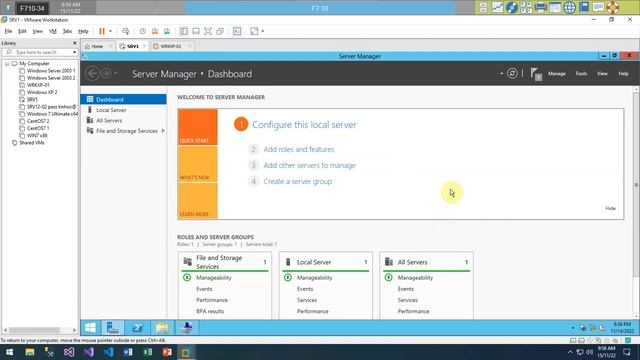
Task: Hide the welcome tile
Action: (610, 208)
